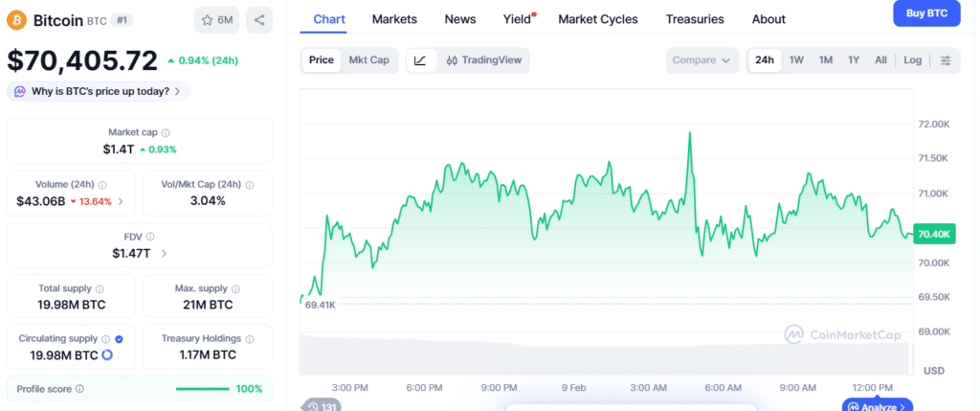
Task: Click Profile score info icon
Action: click(79, 388)
